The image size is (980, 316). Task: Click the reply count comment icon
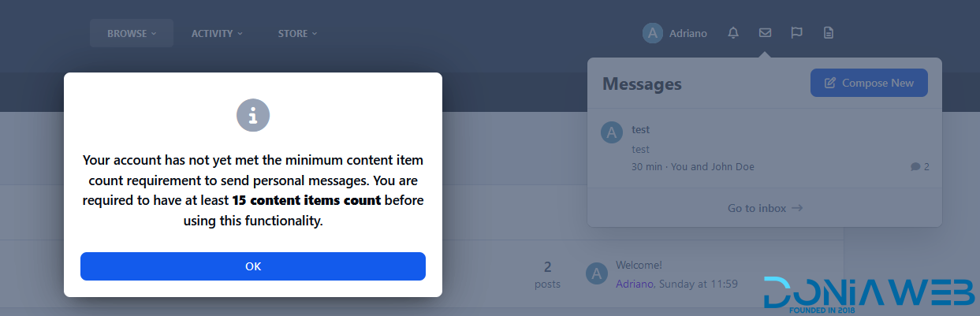[x=915, y=167]
